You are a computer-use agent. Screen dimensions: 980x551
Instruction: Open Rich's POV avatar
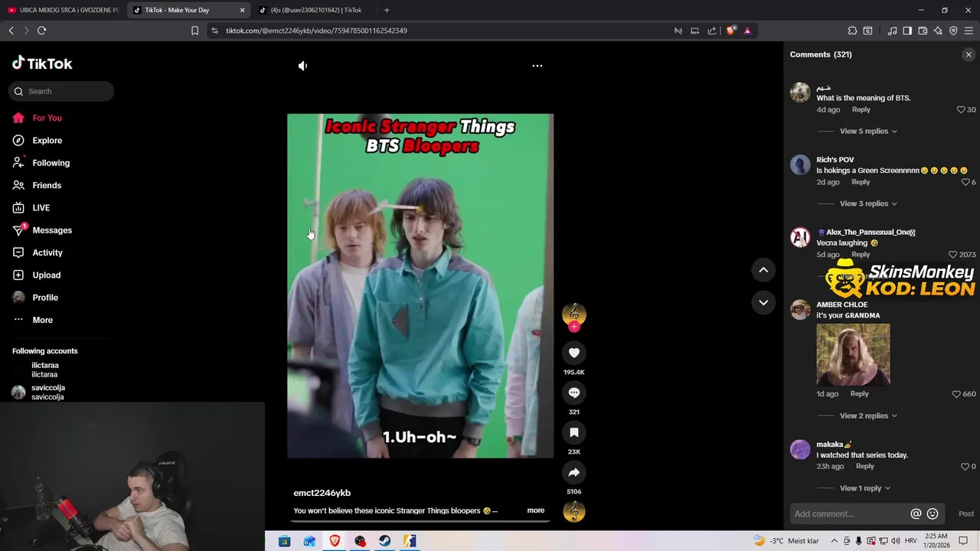800,165
